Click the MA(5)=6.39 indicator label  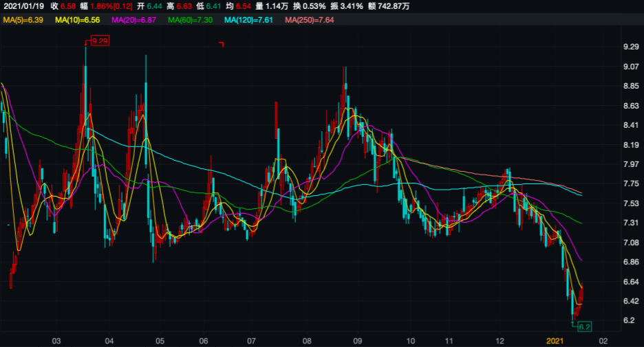(x=23, y=20)
